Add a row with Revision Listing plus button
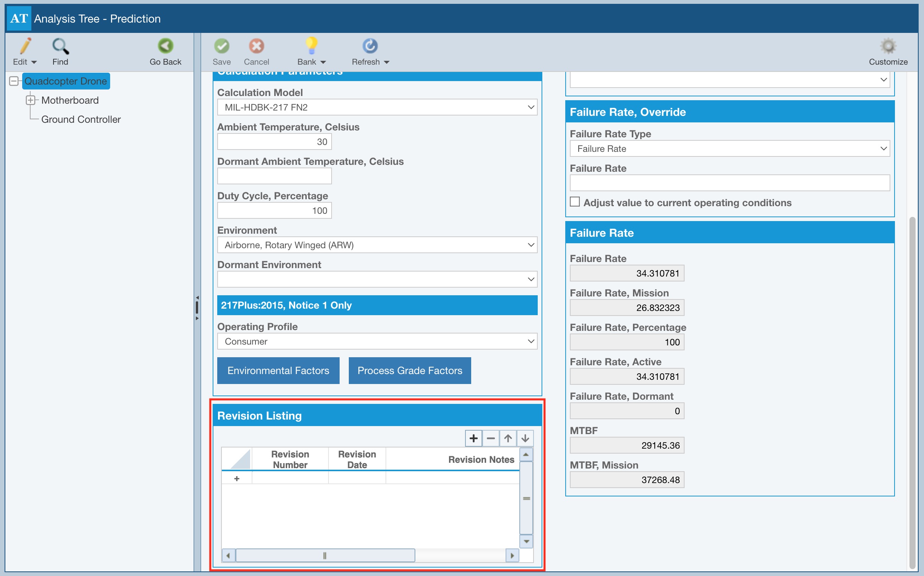 [x=473, y=438]
